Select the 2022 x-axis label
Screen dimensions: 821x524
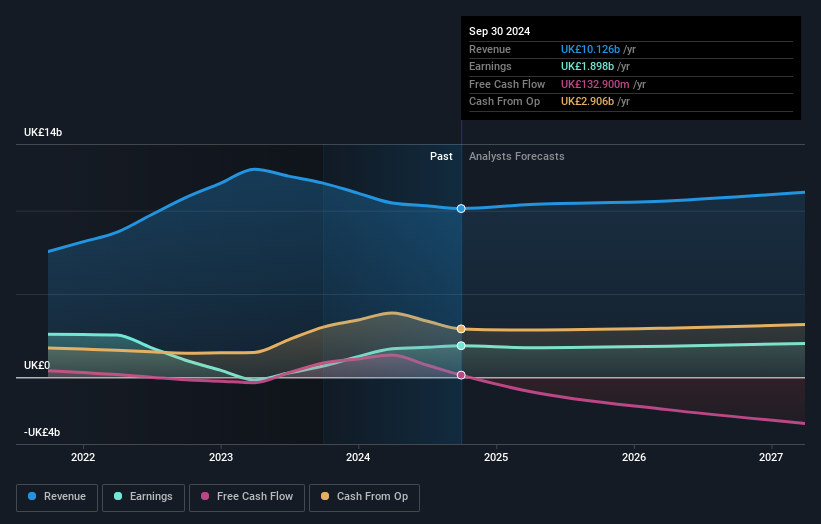coord(83,458)
